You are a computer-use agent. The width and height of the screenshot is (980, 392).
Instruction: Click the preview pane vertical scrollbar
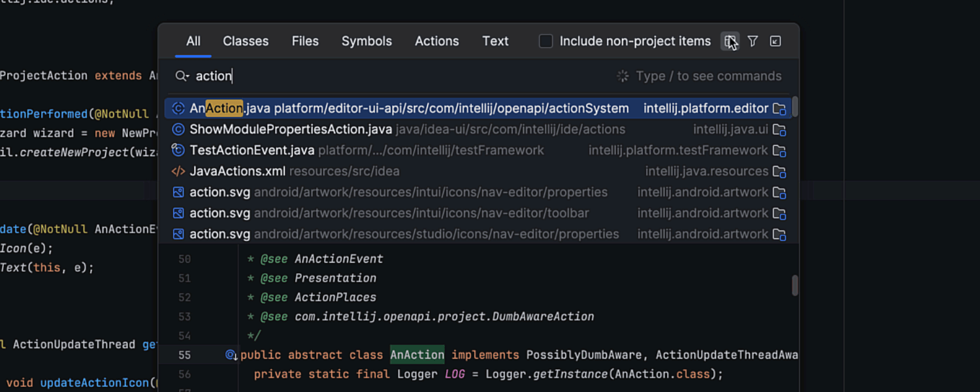(794, 285)
